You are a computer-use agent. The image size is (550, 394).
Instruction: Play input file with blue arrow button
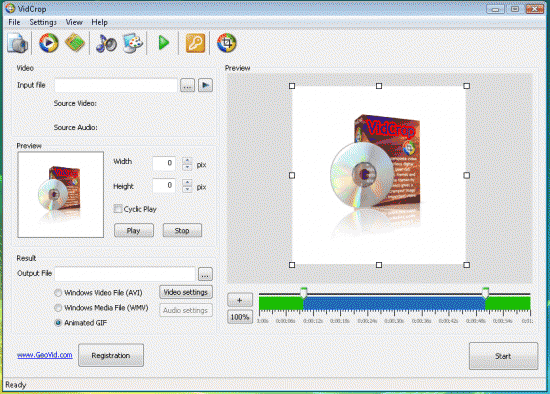click(206, 85)
